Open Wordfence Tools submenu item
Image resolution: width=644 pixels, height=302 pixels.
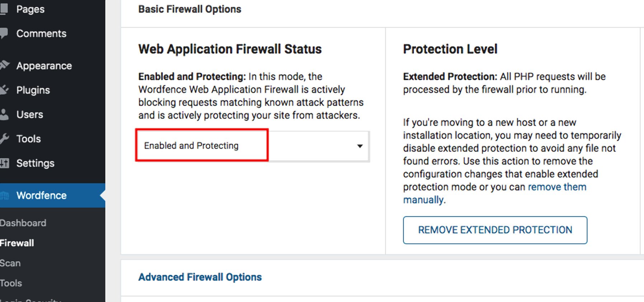point(11,283)
